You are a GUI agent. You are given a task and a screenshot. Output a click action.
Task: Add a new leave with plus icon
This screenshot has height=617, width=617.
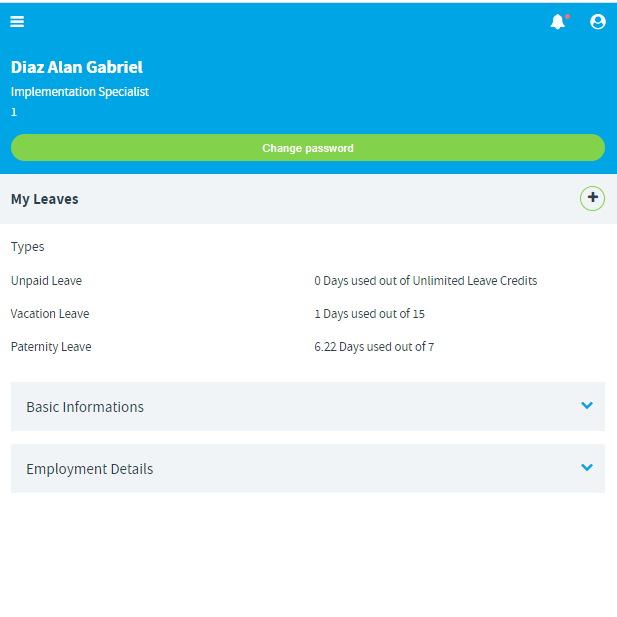(592, 198)
